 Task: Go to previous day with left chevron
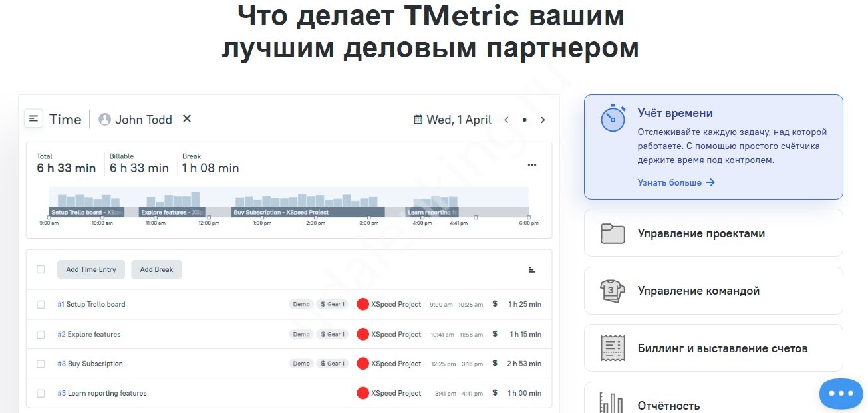pyautogui.click(x=506, y=120)
